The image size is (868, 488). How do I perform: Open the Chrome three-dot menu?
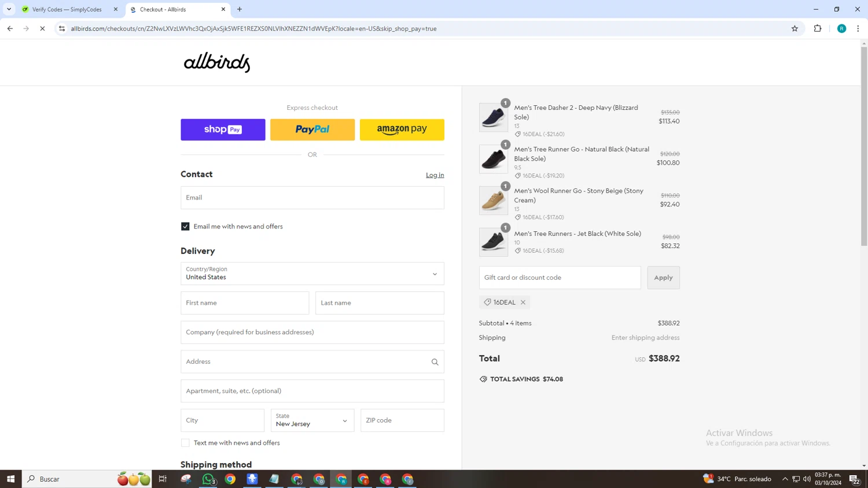click(858, 28)
